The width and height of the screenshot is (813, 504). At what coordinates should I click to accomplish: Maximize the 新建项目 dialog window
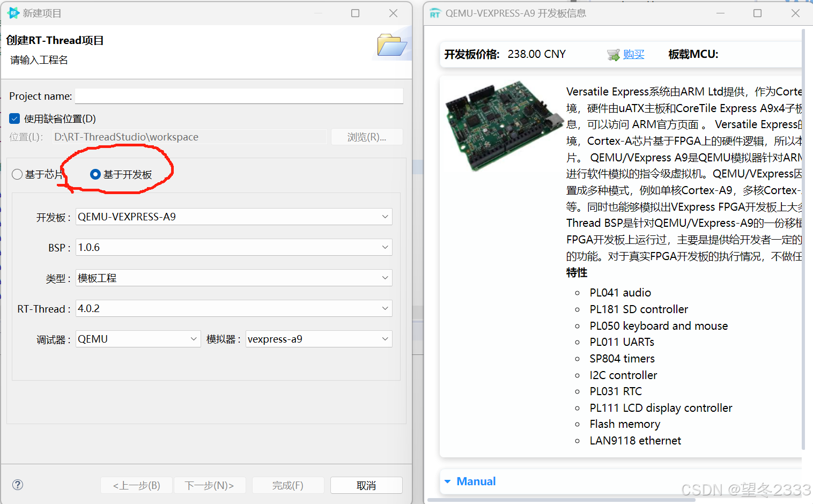[355, 13]
